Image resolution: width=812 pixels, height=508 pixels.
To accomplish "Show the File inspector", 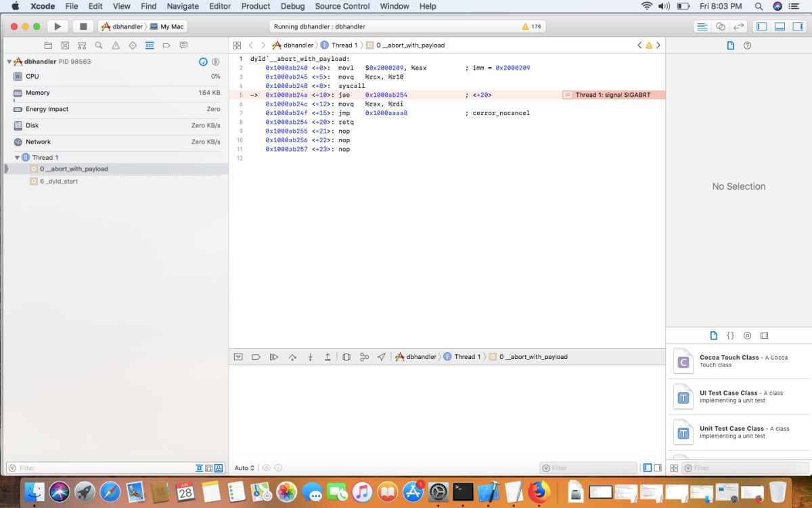I will pos(731,45).
